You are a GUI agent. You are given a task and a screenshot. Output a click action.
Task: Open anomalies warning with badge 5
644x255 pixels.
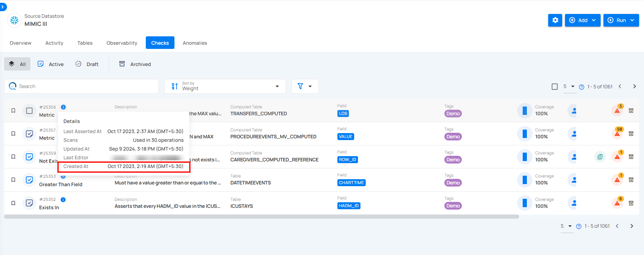617,110
